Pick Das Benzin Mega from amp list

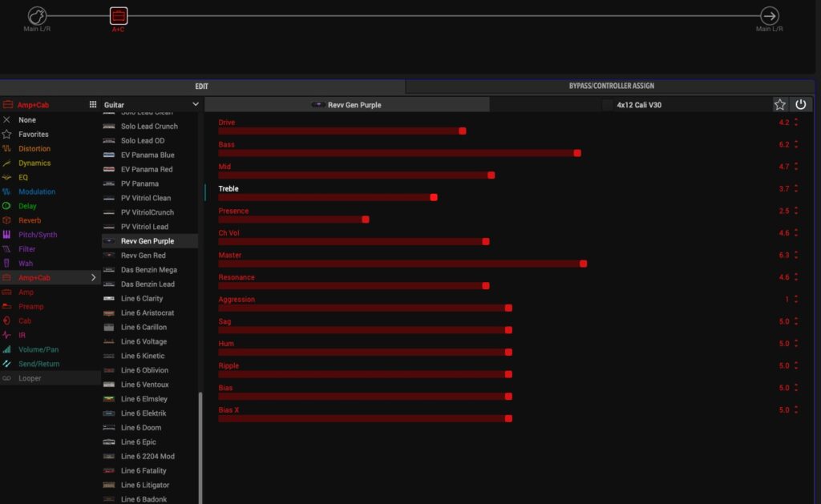coord(148,270)
